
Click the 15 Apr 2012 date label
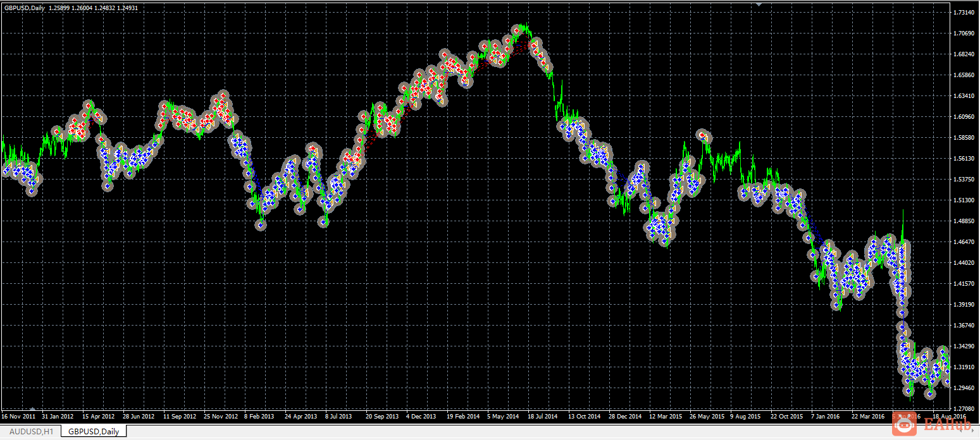pos(98,417)
